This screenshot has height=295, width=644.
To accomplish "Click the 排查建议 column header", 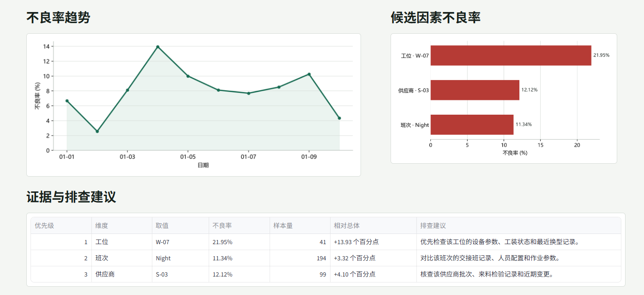I will [x=519, y=226].
